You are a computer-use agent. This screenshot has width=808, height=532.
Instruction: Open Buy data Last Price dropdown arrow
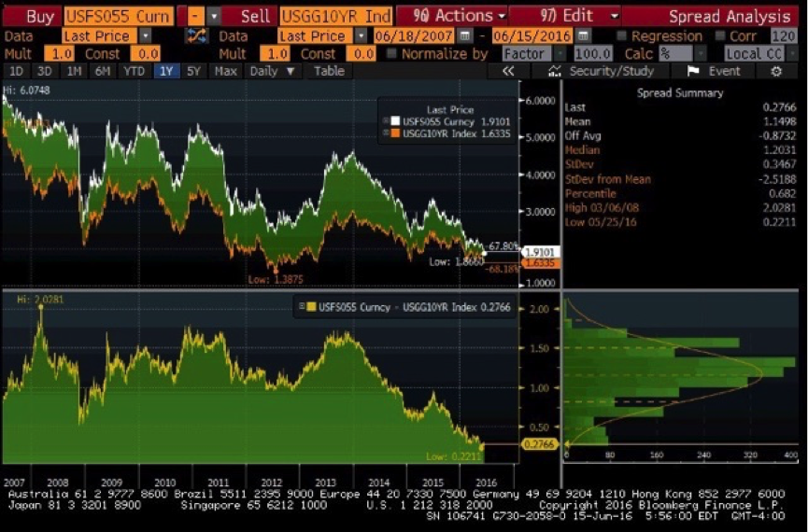click(x=146, y=35)
